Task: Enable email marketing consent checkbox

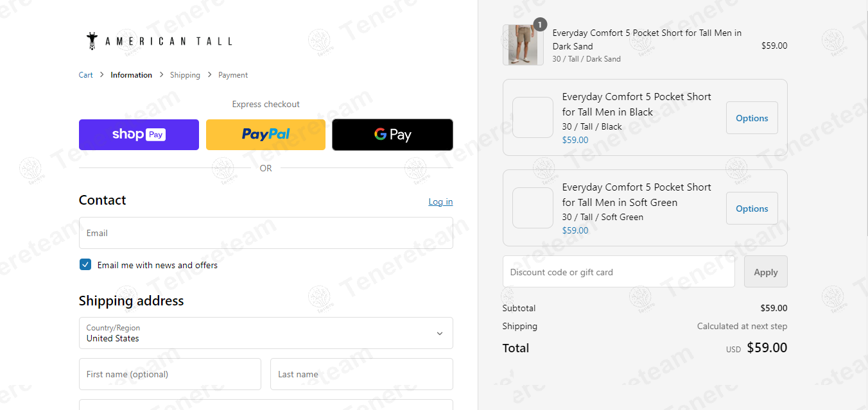Action: [x=85, y=264]
